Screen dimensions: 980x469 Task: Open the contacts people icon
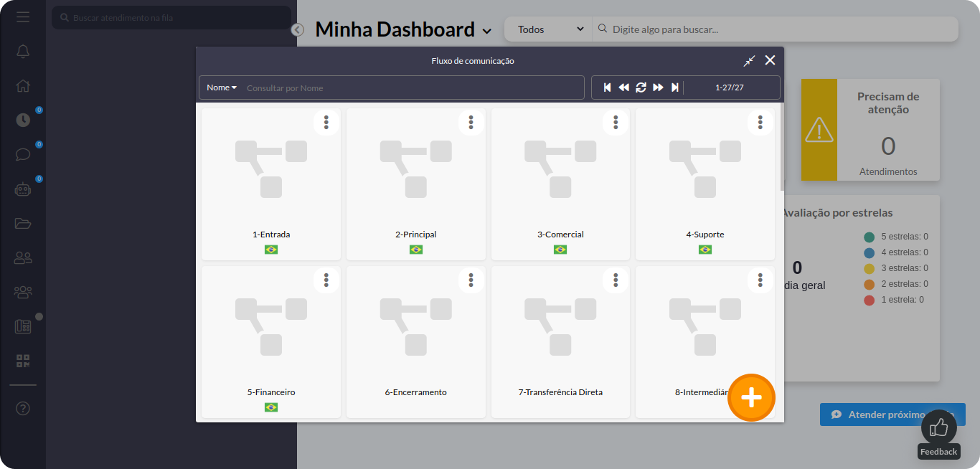click(x=23, y=257)
